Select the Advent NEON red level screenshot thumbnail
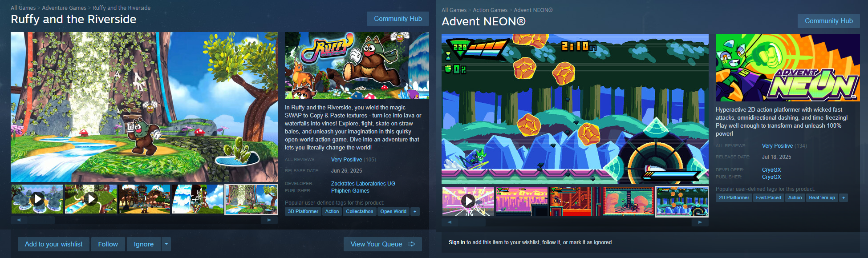 pyautogui.click(x=575, y=201)
